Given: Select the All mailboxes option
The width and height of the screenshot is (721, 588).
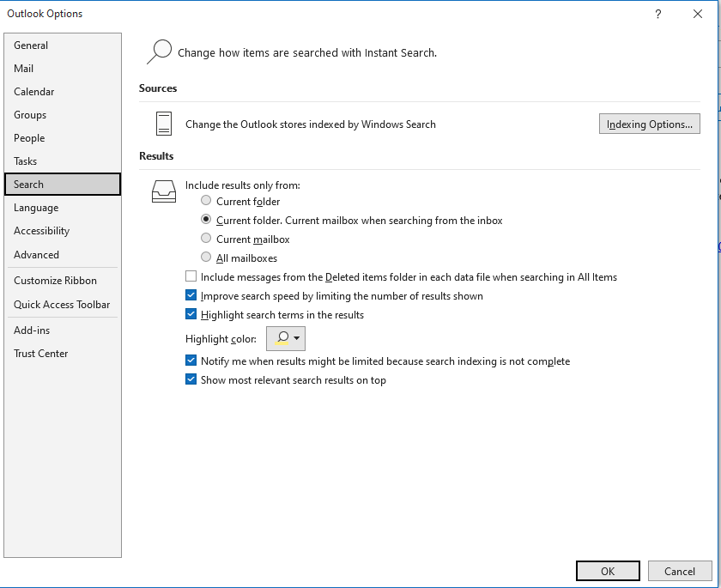Looking at the screenshot, I should click(x=206, y=258).
